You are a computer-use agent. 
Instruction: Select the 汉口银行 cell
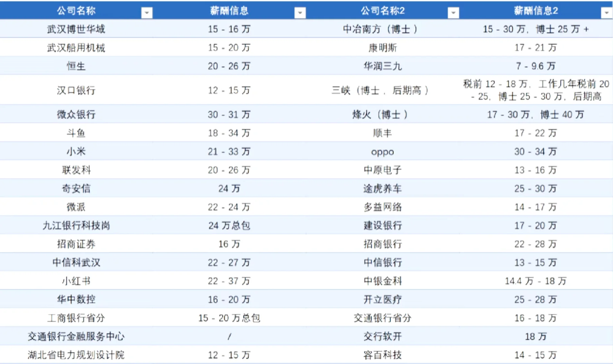(76, 90)
